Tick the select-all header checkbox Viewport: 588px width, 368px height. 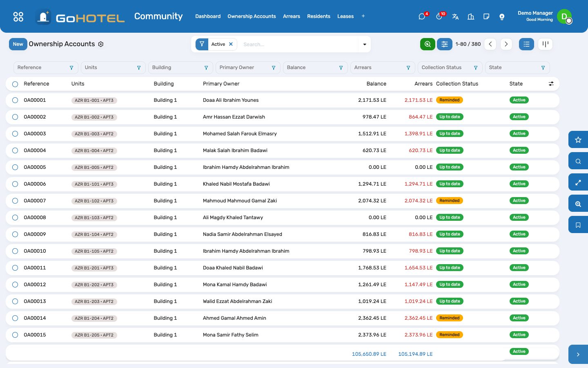15,84
